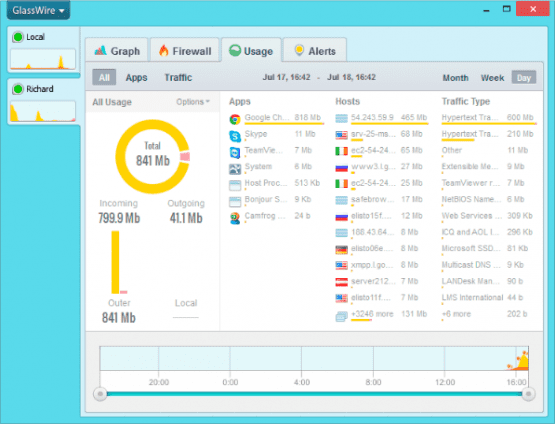The height and width of the screenshot is (424, 555).
Task: Click the left timeline slider handle
Action: [x=100, y=394]
